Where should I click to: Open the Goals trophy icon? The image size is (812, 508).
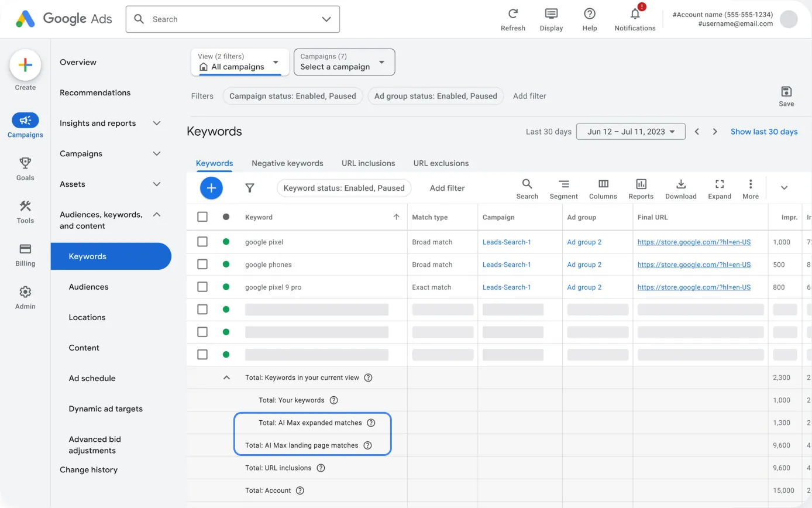tap(25, 163)
